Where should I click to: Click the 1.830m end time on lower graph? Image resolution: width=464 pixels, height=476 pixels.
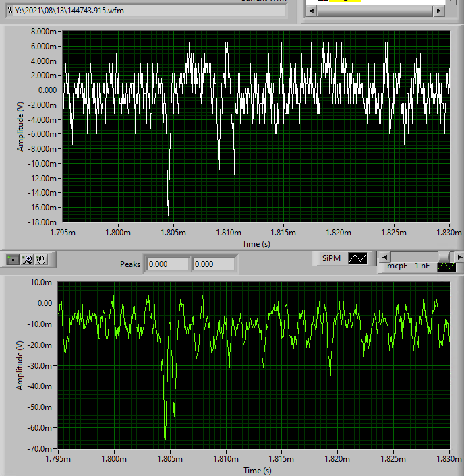pyautogui.click(x=449, y=459)
